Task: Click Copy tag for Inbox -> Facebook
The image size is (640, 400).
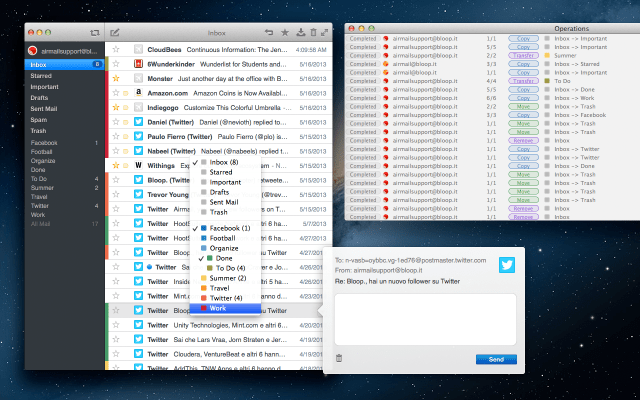Action: coord(523,115)
